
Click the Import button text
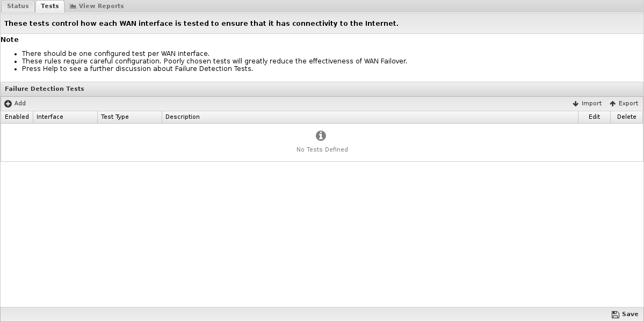click(591, 104)
